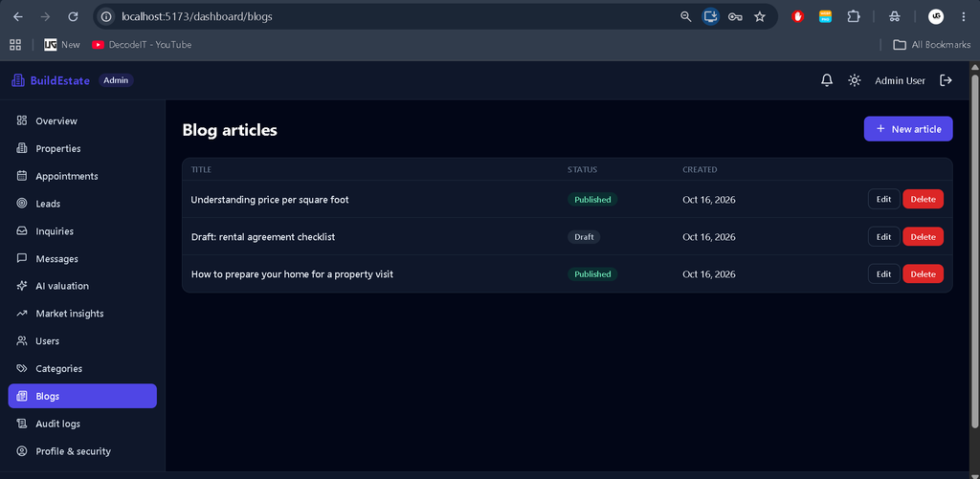Viewport: 980px width, 479px height.
Task: Open the Overview menu item
Action: pyautogui.click(x=82, y=120)
